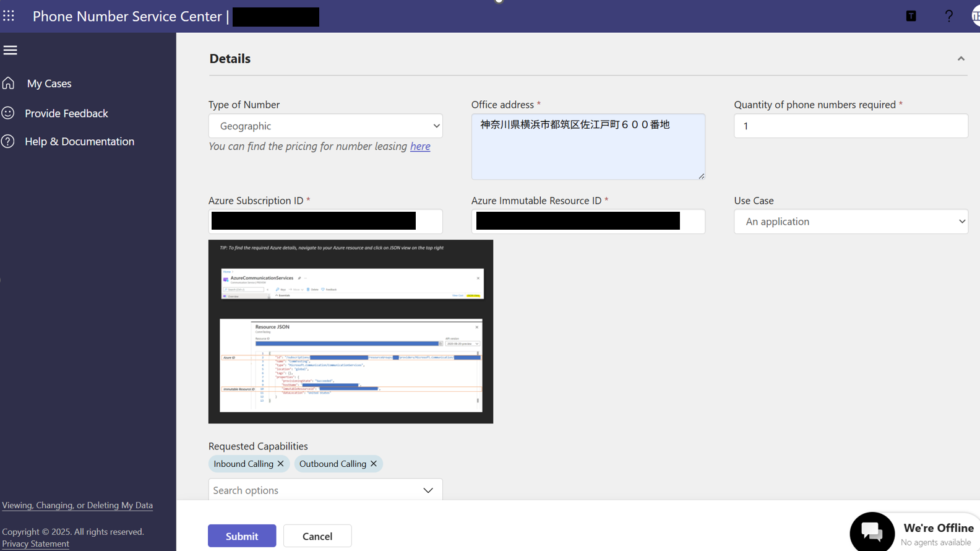Image resolution: width=980 pixels, height=551 pixels.
Task: Cancel the request form
Action: (x=317, y=536)
